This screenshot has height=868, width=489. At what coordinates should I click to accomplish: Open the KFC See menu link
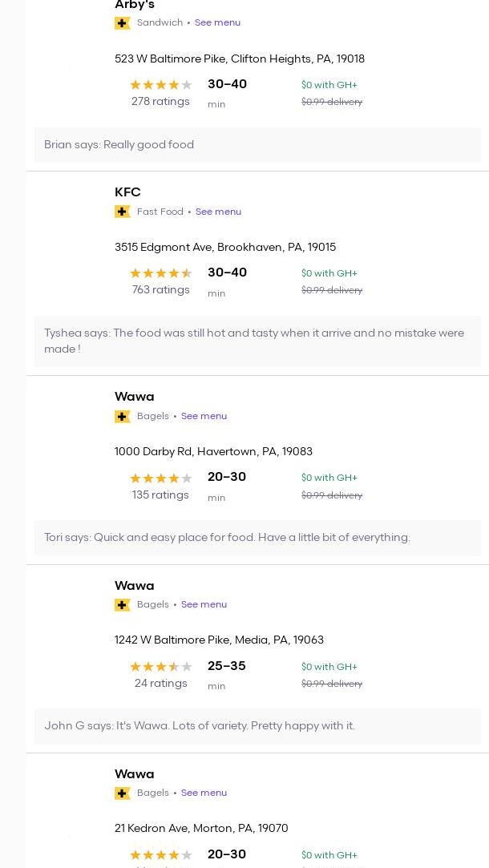coord(218,212)
